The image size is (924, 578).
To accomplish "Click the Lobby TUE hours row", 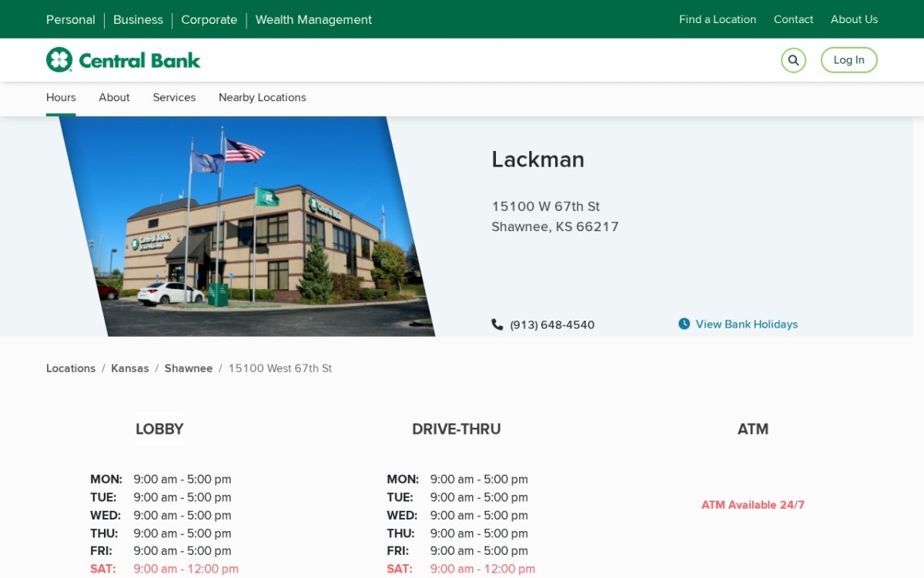I will click(161, 497).
